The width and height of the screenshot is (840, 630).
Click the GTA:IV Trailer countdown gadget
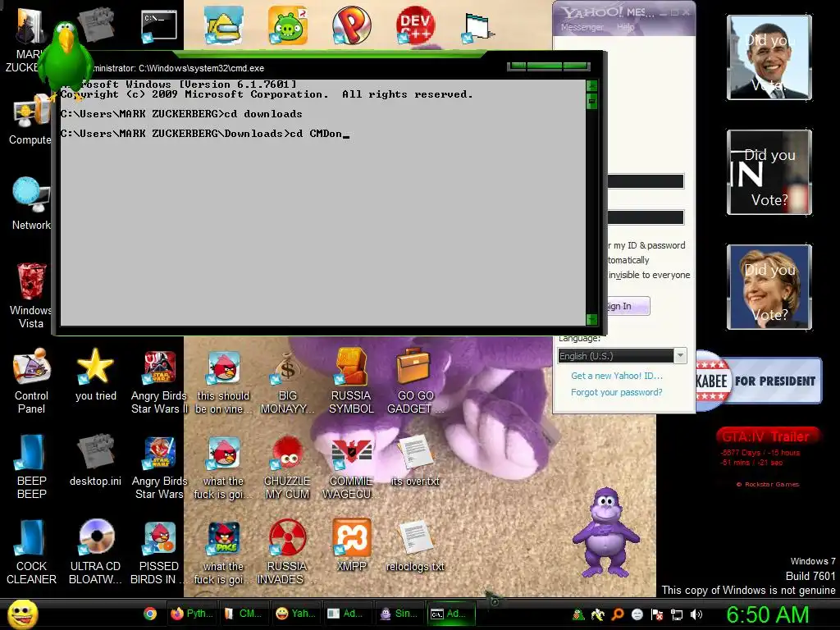click(x=768, y=455)
